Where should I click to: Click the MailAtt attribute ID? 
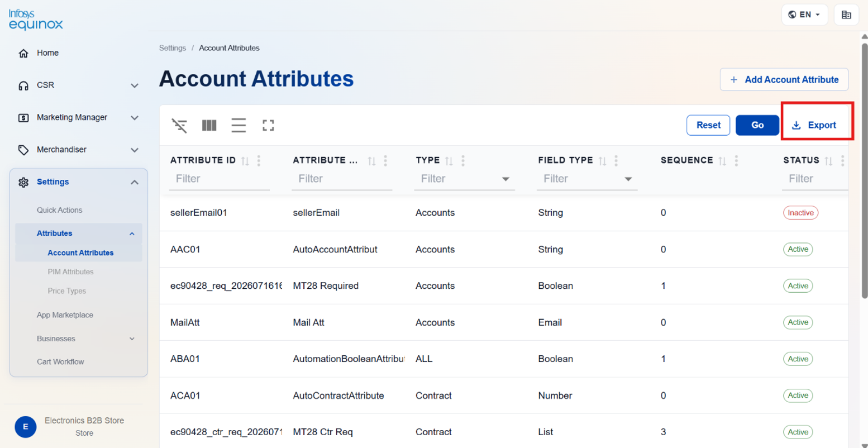[x=185, y=323]
